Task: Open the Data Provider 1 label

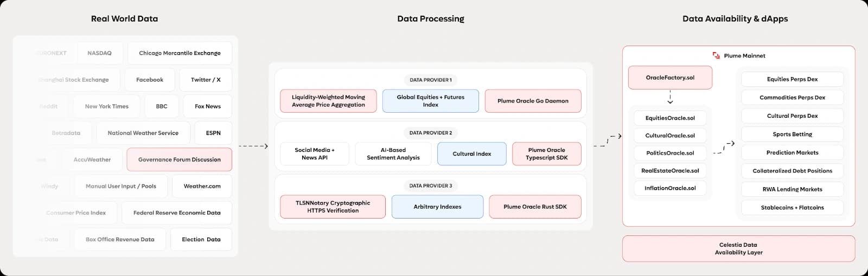Action: tap(430, 80)
